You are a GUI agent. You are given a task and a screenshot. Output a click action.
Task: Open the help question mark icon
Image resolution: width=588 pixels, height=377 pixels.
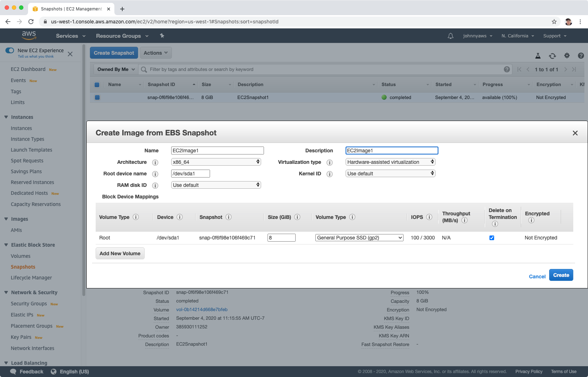click(581, 55)
